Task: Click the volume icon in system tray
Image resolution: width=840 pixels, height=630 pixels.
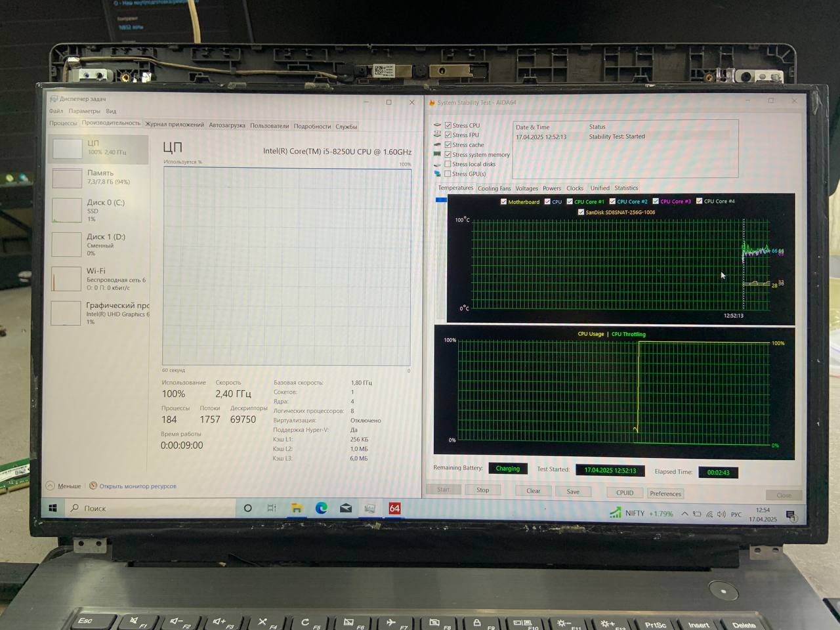Action: [721, 514]
